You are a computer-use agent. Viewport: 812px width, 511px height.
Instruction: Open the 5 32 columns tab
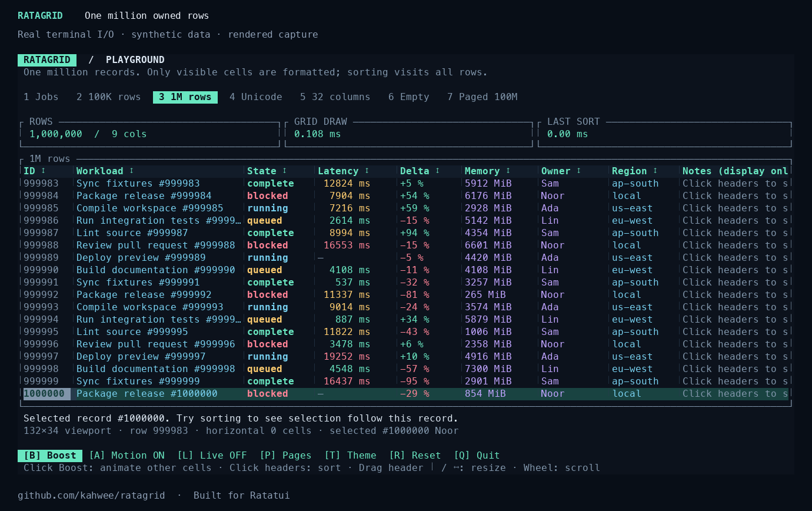click(335, 97)
